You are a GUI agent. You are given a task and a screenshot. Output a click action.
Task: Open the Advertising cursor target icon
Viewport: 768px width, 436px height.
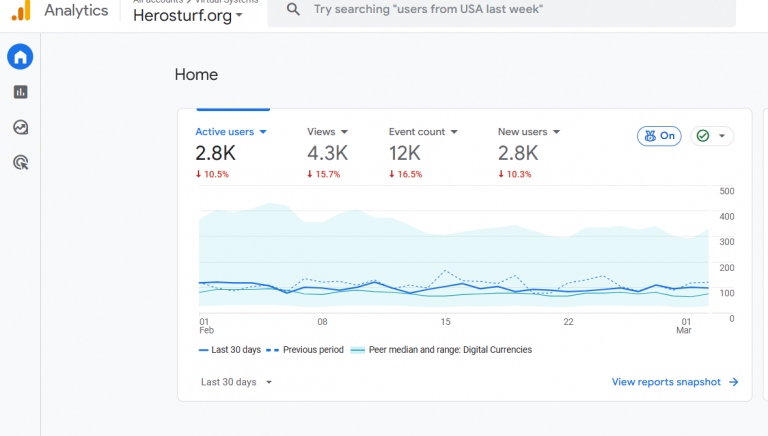click(x=21, y=162)
